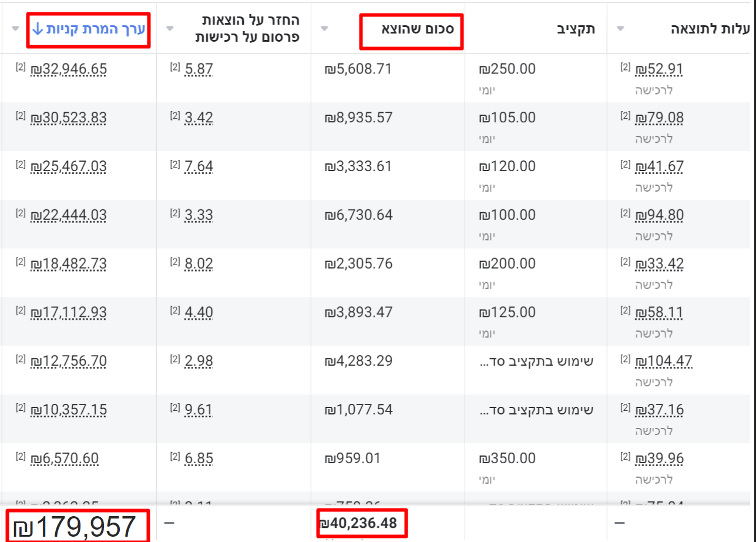Viewport: 756px width, 542px height.
Task: Click the [2] footnote next to ₪10,357.15
Action: pyautogui.click(x=21, y=409)
